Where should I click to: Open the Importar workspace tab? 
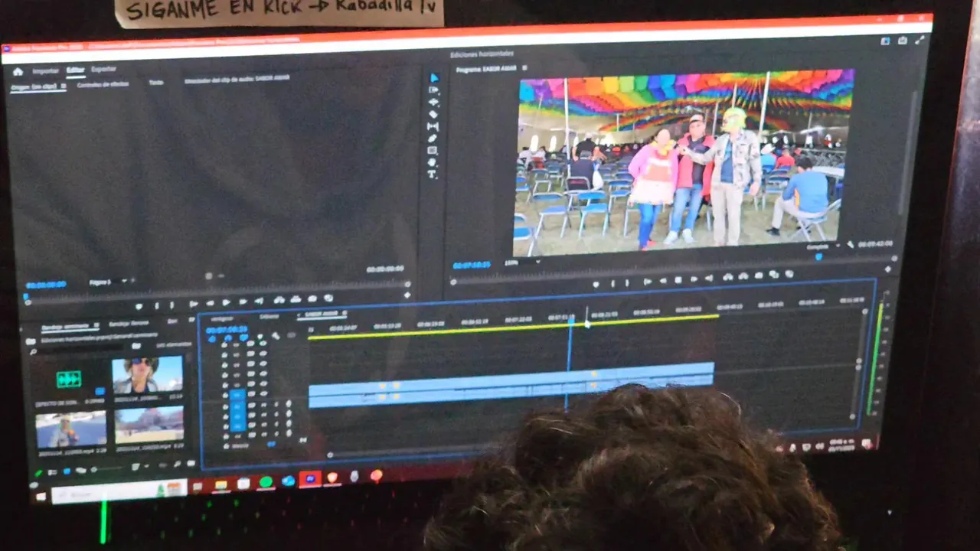tap(45, 71)
